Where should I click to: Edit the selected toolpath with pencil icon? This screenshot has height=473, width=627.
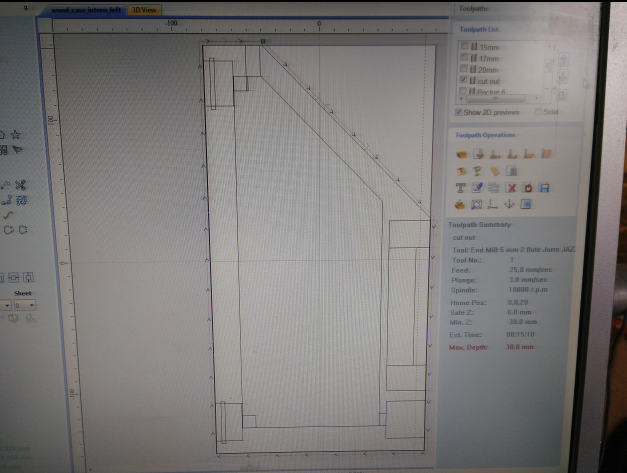click(477, 188)
